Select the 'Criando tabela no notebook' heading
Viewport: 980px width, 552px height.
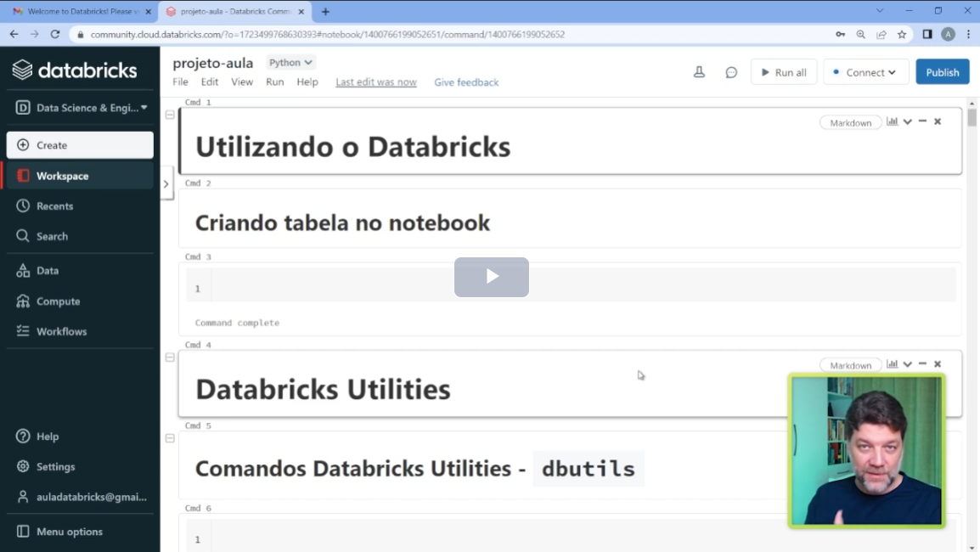[x=342, y=223]
